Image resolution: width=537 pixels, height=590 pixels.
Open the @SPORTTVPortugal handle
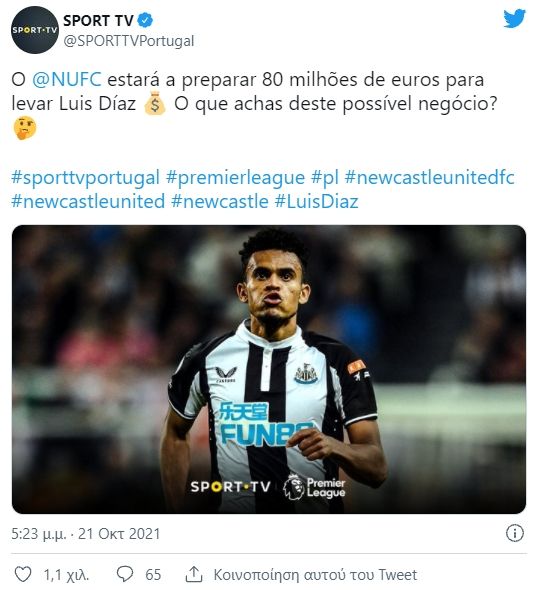click(128, 41)
